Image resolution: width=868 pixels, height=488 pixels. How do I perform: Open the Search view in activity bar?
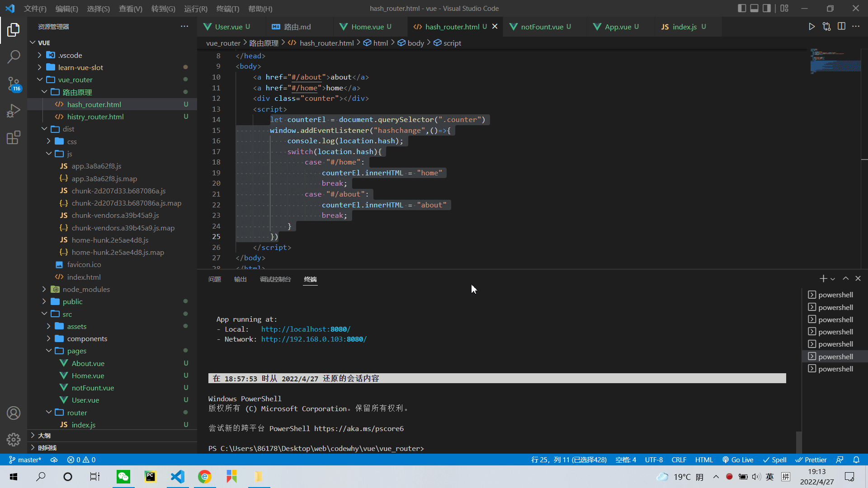(14, 57)
